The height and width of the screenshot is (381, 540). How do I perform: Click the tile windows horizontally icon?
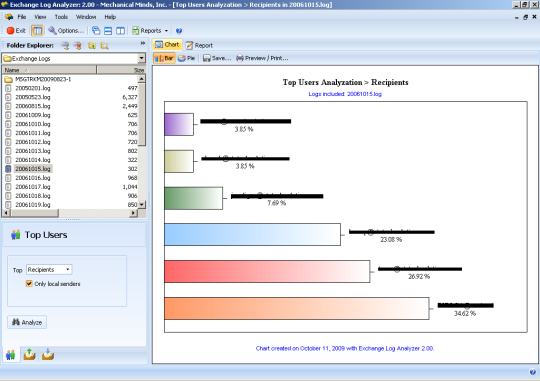[x=108, y=31]
